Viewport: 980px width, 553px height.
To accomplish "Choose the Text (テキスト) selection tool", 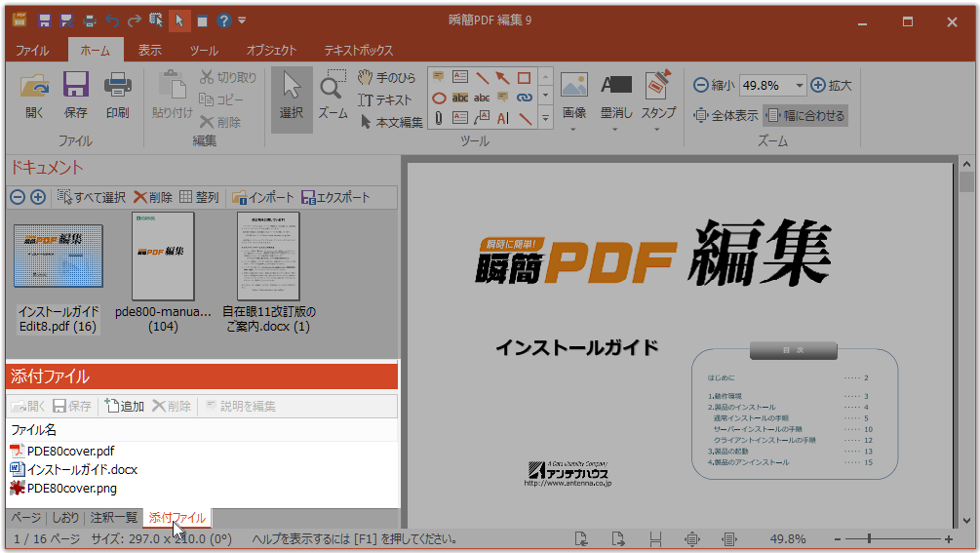I will pos(385,100).
